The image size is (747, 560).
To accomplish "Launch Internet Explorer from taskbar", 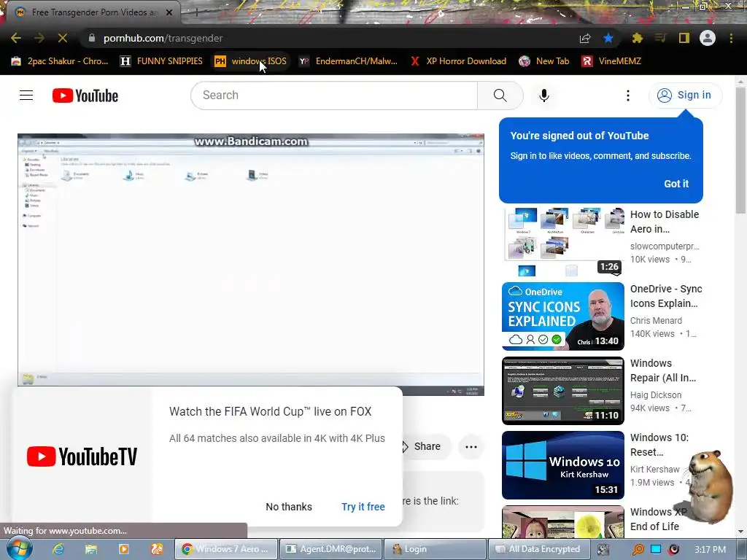I will pos(58,549).
